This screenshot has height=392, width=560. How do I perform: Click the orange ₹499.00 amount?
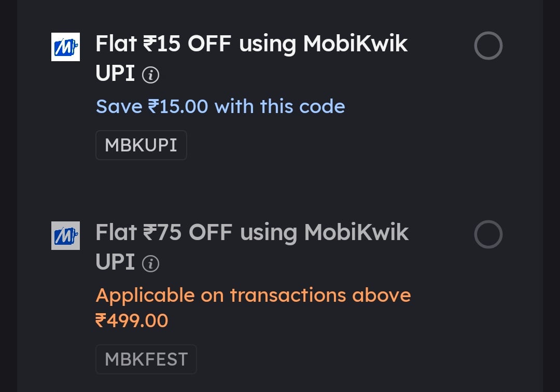coord(132,320)
